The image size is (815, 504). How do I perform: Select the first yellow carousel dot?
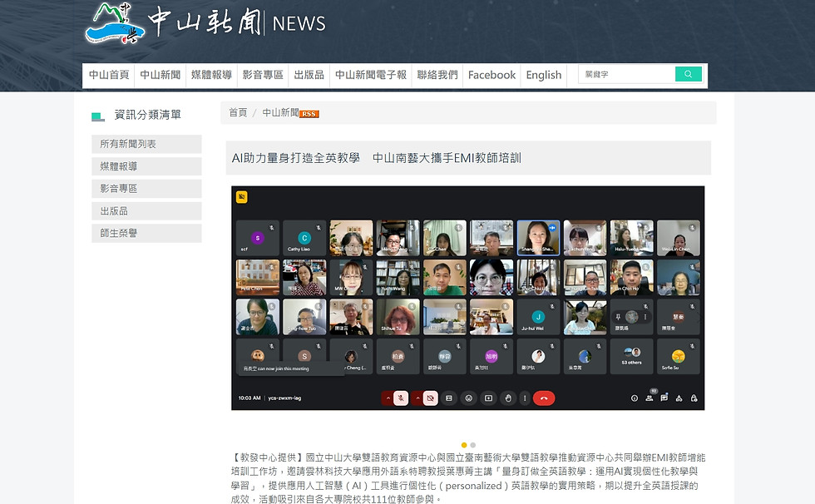pyautogui.click(x=464, y=445)
